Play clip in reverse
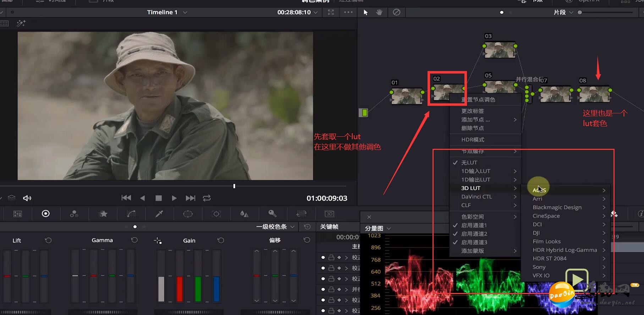The width and height of the screenshot is (644, 315). (x=142, y=198)
